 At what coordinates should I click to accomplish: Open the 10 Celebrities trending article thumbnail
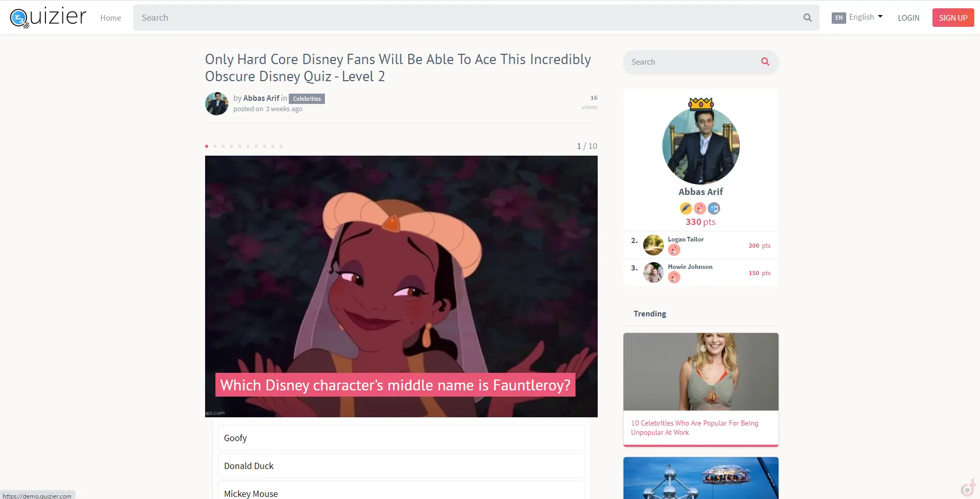click(x=701, y=372)
